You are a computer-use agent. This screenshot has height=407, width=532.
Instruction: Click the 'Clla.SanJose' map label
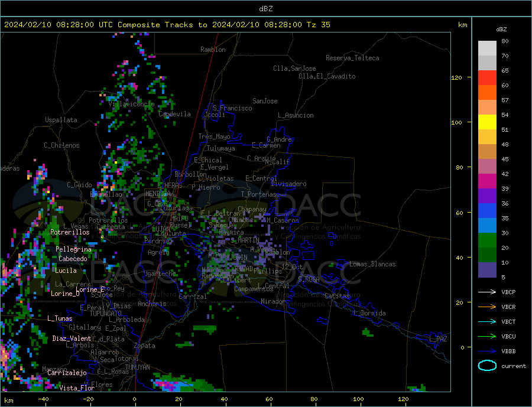click(294, 69)
